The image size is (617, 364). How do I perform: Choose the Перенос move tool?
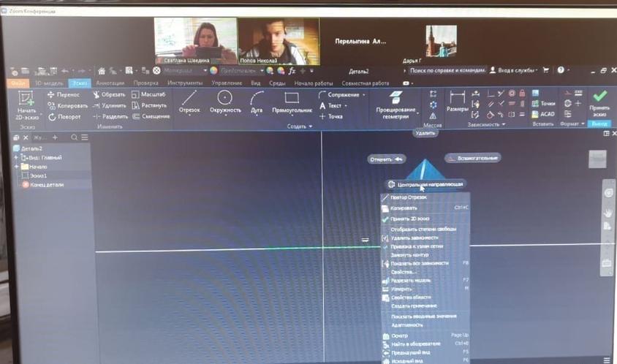64,94
